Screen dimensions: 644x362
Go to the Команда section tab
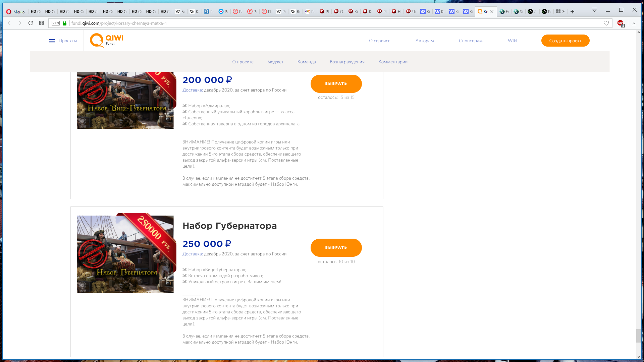(x=307, y=62)
